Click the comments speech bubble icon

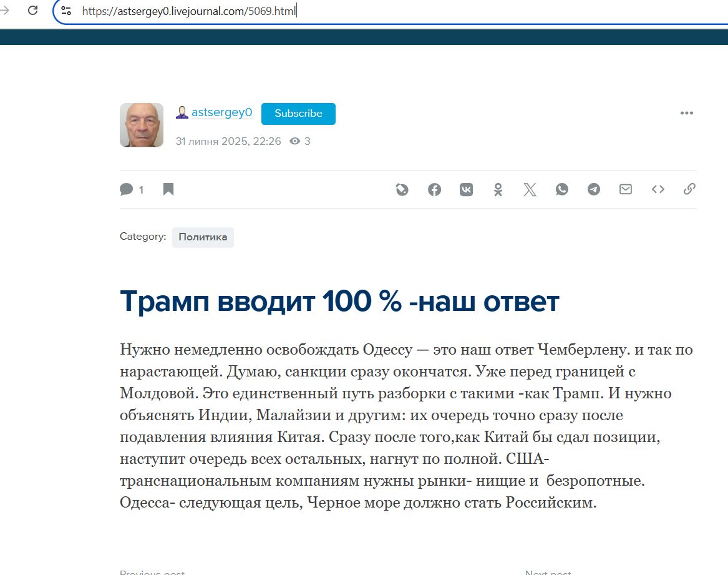[127, 189]
